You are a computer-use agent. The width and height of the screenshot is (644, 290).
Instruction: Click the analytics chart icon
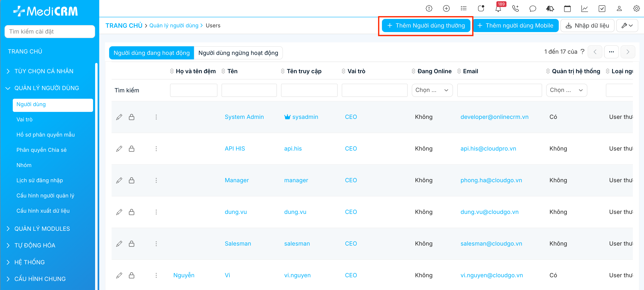tap(584, 9)
